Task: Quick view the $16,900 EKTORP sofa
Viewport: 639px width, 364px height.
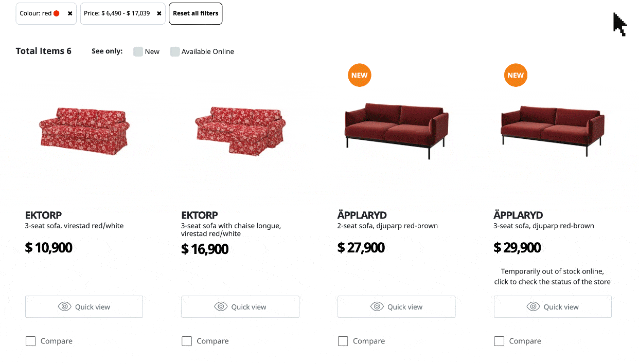Action: point(240,307)
